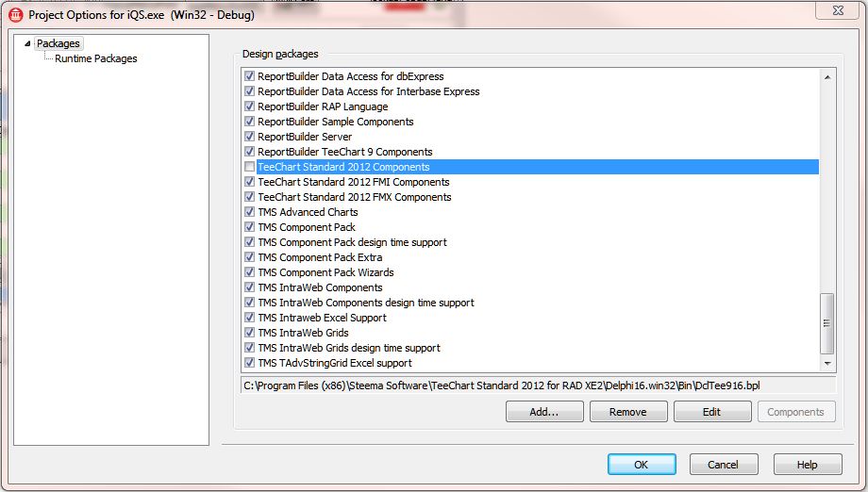Click the scroll down arrow of package list
Screen dimensions: 868x492
pos(827,363)
